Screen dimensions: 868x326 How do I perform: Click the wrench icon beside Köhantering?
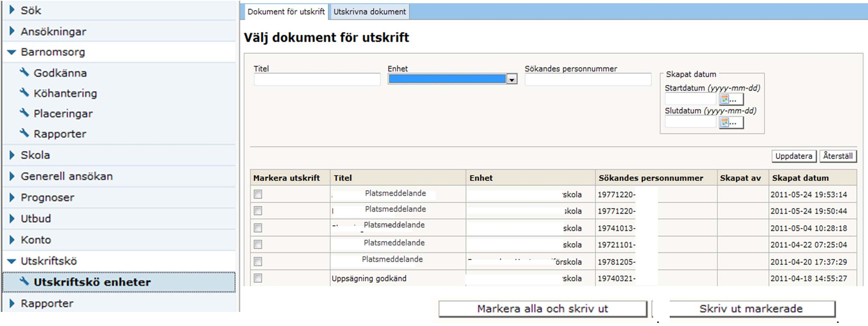[25, 92]
